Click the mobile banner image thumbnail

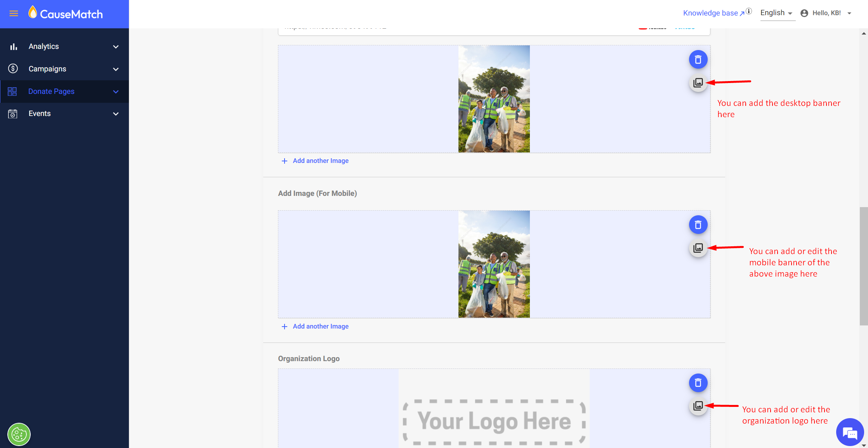coord(494,264)
